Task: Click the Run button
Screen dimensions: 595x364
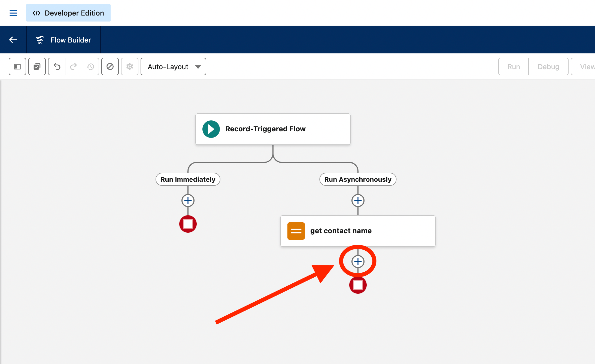Action: coord(514,66)
